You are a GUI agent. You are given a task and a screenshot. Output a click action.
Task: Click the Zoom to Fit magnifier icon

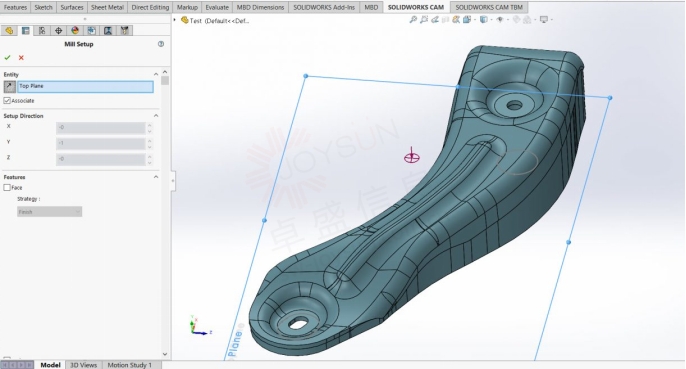tap(413, 20)
